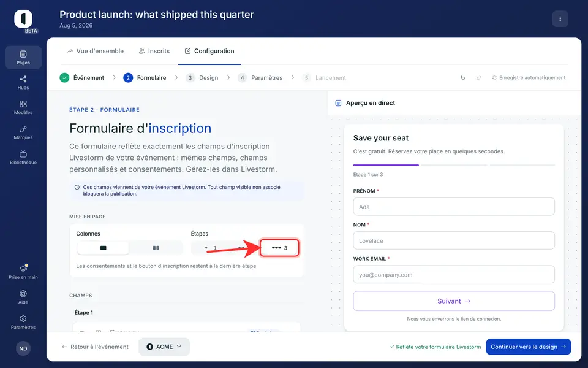Undo the last change
Screen dimensions: 588x368
pyautogui.click(x=463, y=78)
